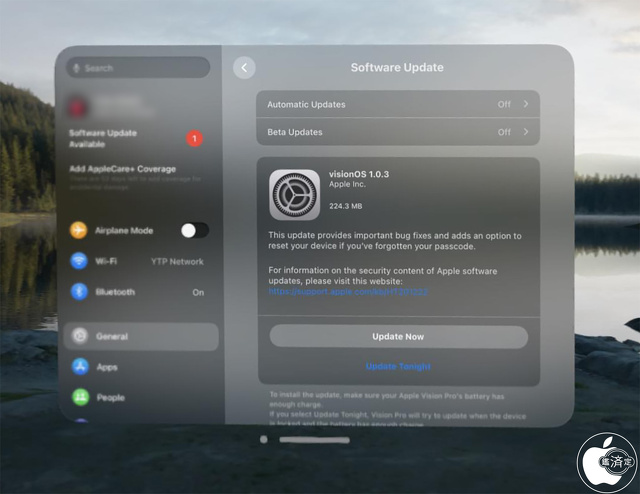Click the YTP Network value

coord(177,262)
